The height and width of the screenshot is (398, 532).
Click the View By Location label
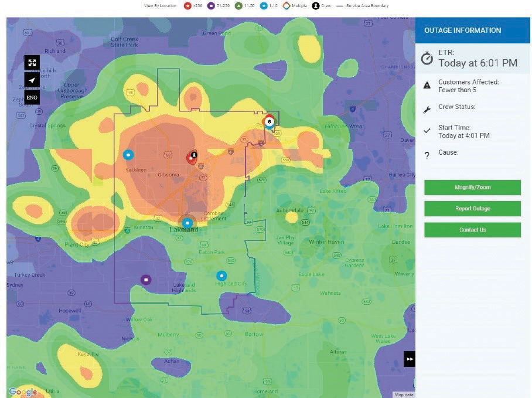[160, 6]
